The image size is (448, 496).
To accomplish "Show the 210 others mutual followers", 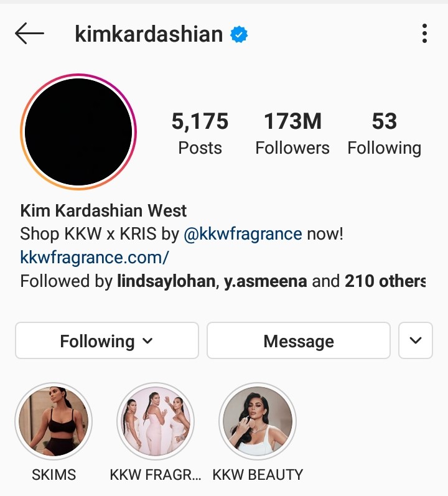I will click(385, 281).
